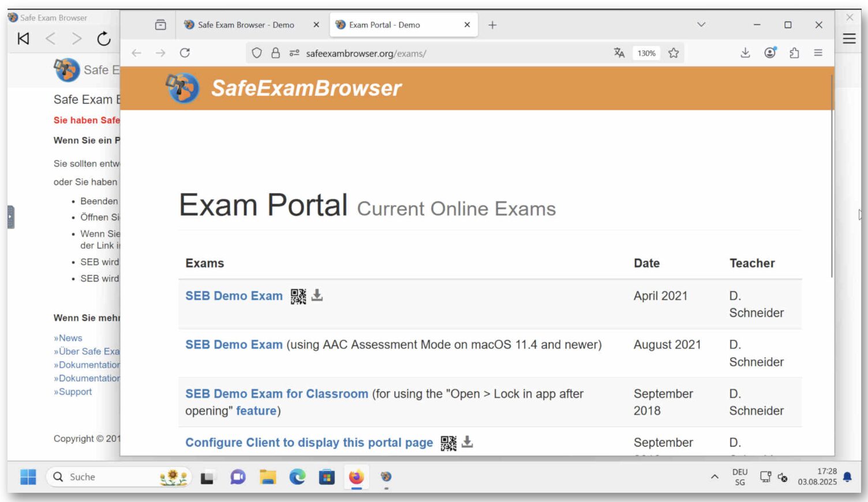The height and width of the screenshot is (502, 868).
Task: Open the notification bell icon
Action: [x=847, y=477]
